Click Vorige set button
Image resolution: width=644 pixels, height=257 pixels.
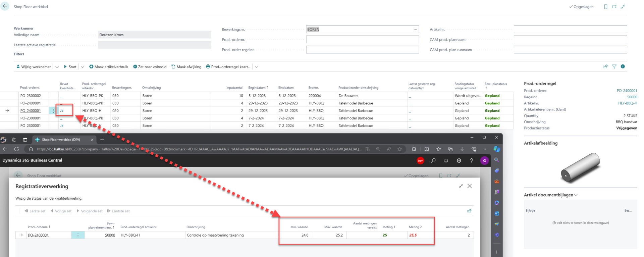tap(61, 211)
